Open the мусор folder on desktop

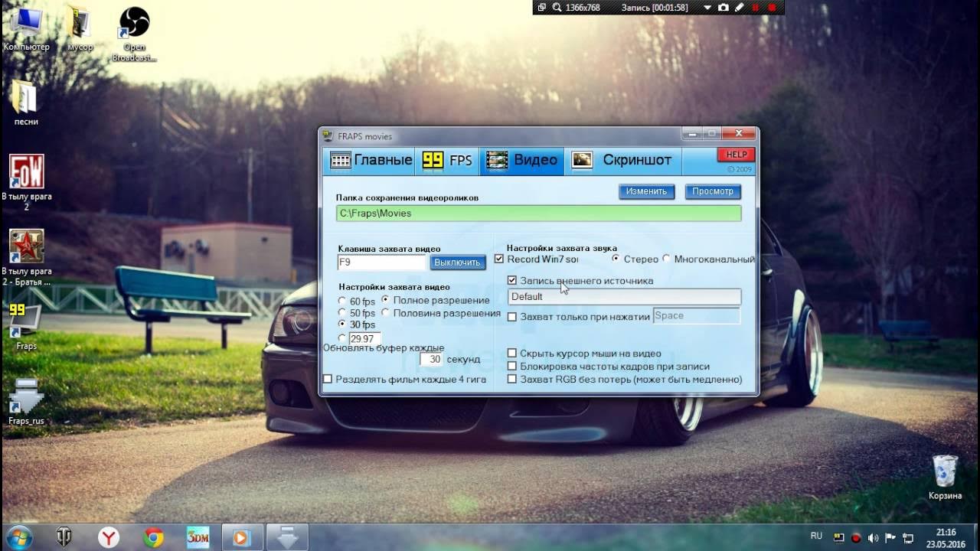point(80,28)
